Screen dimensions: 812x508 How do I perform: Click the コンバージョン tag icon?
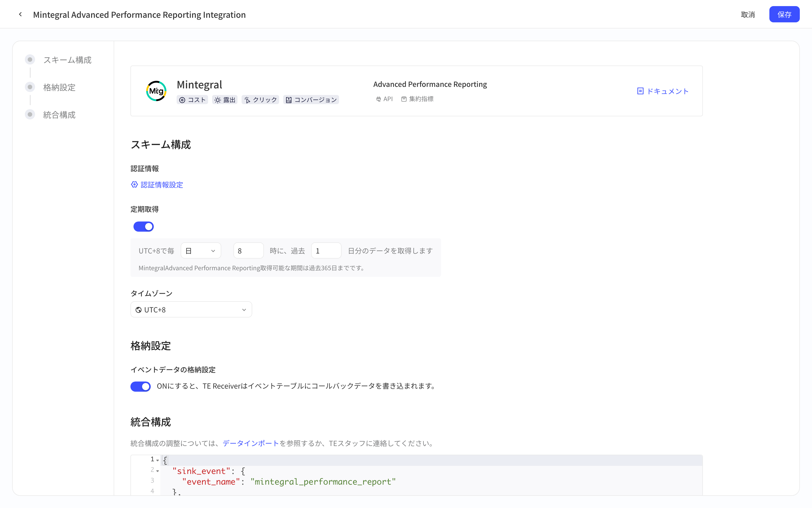289,100
